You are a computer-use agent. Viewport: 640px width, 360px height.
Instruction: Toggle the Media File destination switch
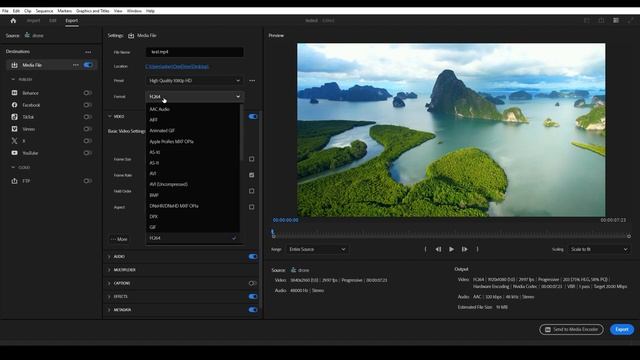coord(88,65)
